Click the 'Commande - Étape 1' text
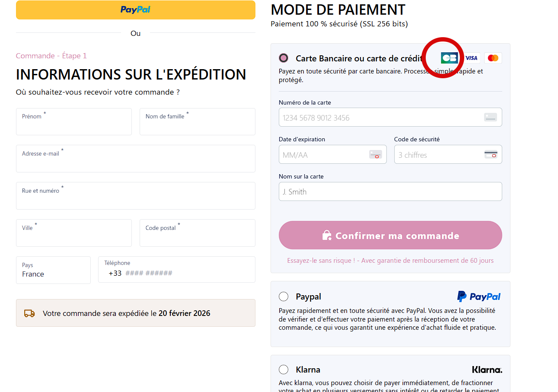The height and width of the screenshot is (392, 558). click(x=51, y=56)
